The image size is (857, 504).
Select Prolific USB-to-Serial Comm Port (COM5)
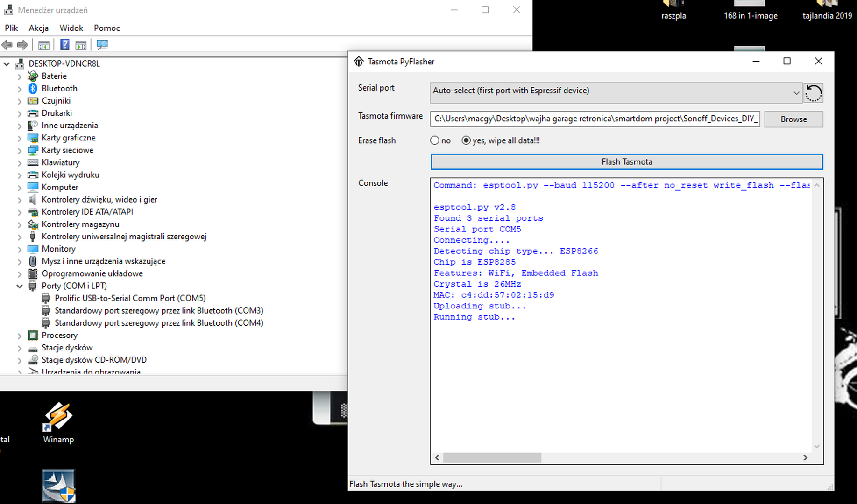(130, 298)
